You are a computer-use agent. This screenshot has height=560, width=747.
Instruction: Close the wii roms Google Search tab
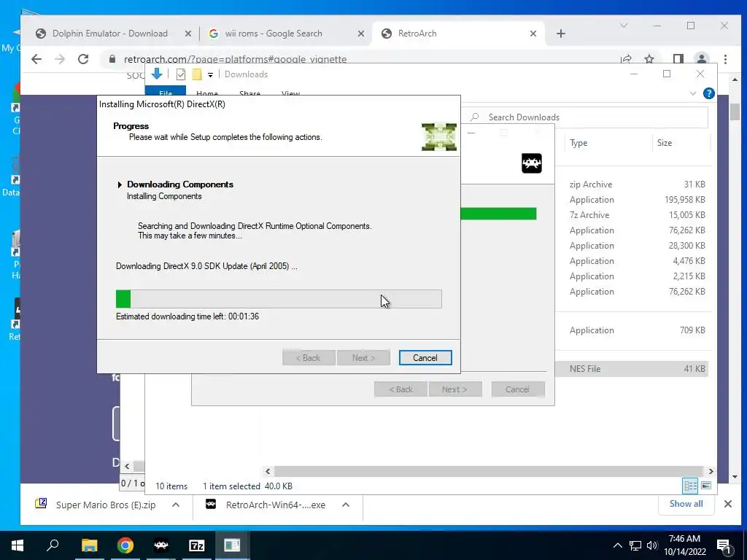click(x=360, y=34)
